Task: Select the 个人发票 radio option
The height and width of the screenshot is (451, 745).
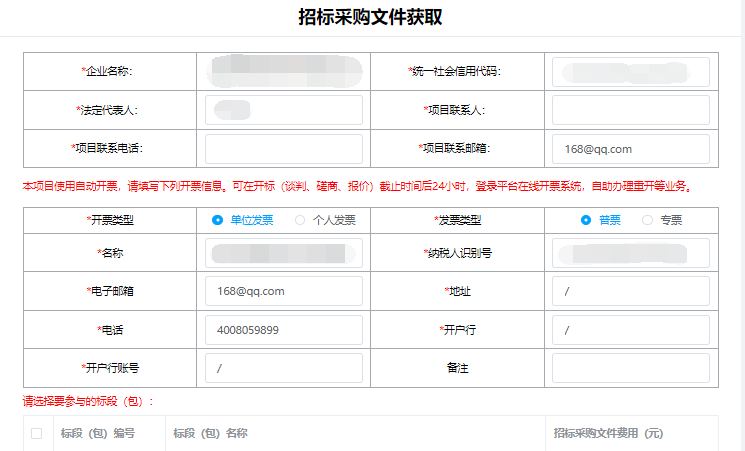Action: point(300,220)
